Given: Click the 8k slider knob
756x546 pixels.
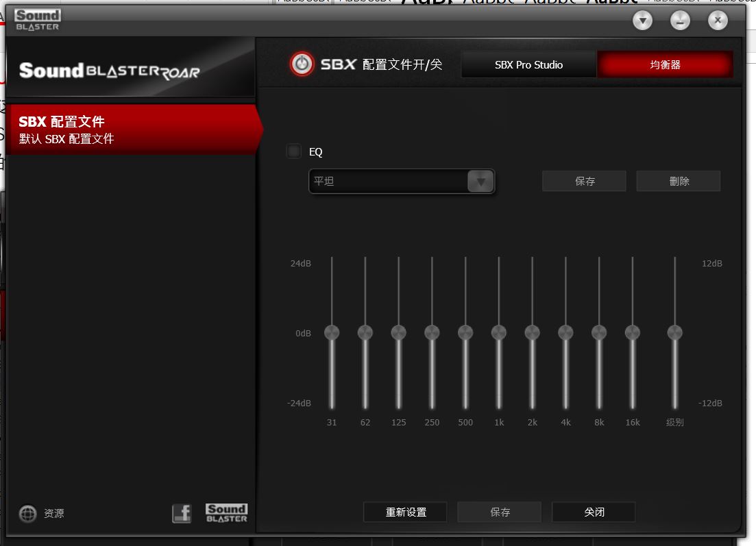Looking at the screenshot, I should pos(599,332).
